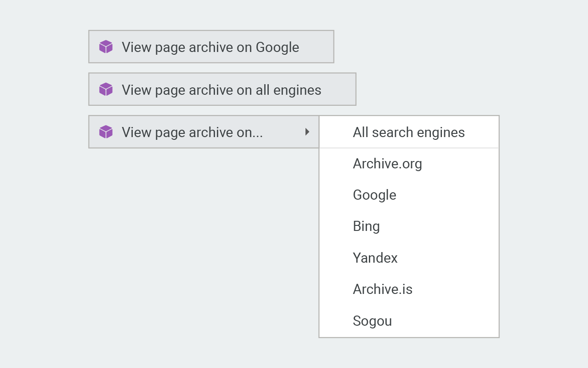Image resolution: width=588 pixels, height=368 pixels.
Task: Click the word 'Google' in first menu entry
Action: tap(277, 47)
